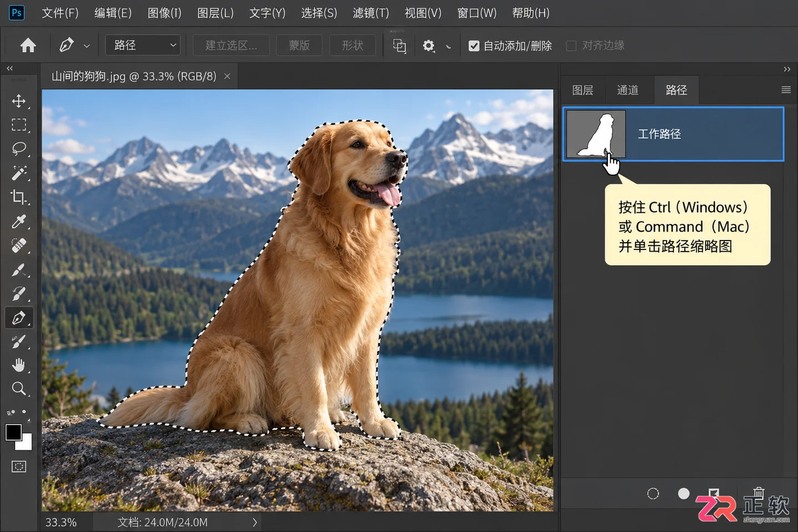Image resolution: width=798 pixels, height=532 pixels.
Task: Click Load path as selection dashed circle
Action: (653, 493)
